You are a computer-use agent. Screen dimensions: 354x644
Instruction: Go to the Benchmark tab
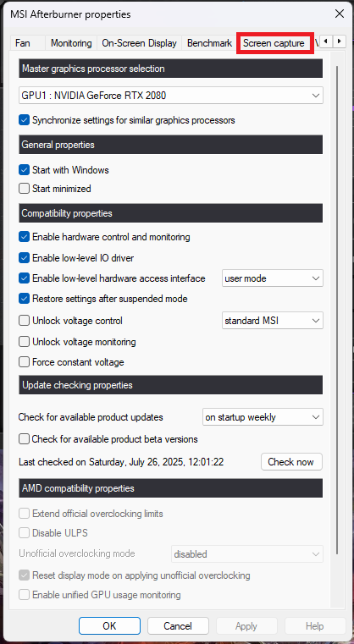click(x=209, y=43)
